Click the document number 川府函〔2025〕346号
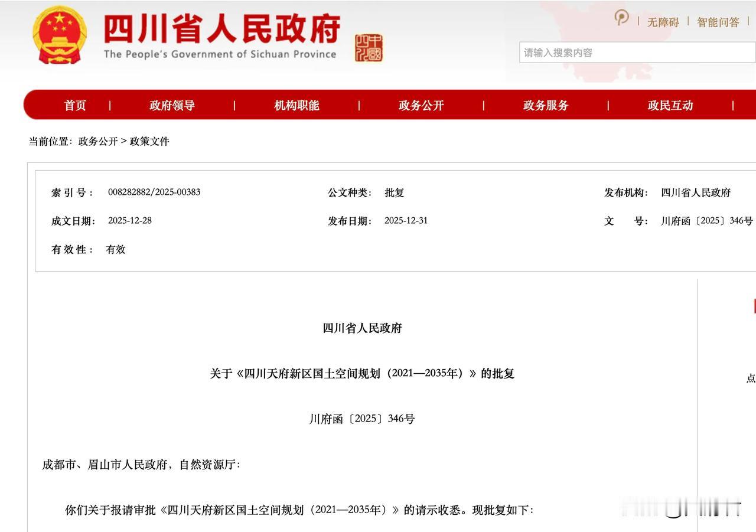 (709, 221)
